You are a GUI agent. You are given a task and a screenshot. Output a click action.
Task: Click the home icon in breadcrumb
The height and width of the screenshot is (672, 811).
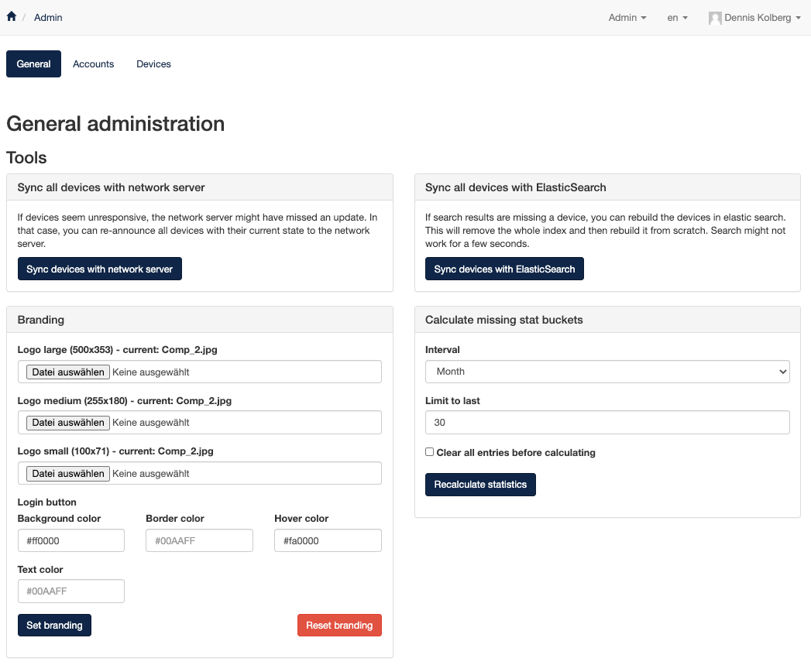(11, 17)
